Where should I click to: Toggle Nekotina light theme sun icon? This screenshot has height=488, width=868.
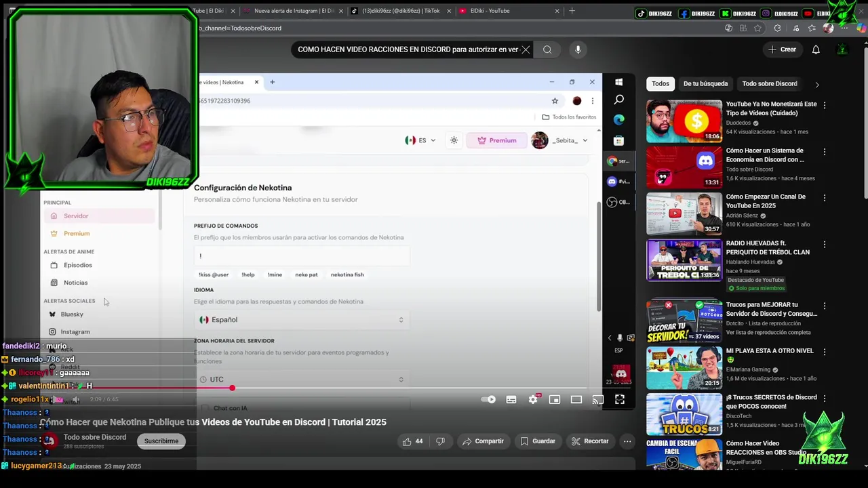454,140
